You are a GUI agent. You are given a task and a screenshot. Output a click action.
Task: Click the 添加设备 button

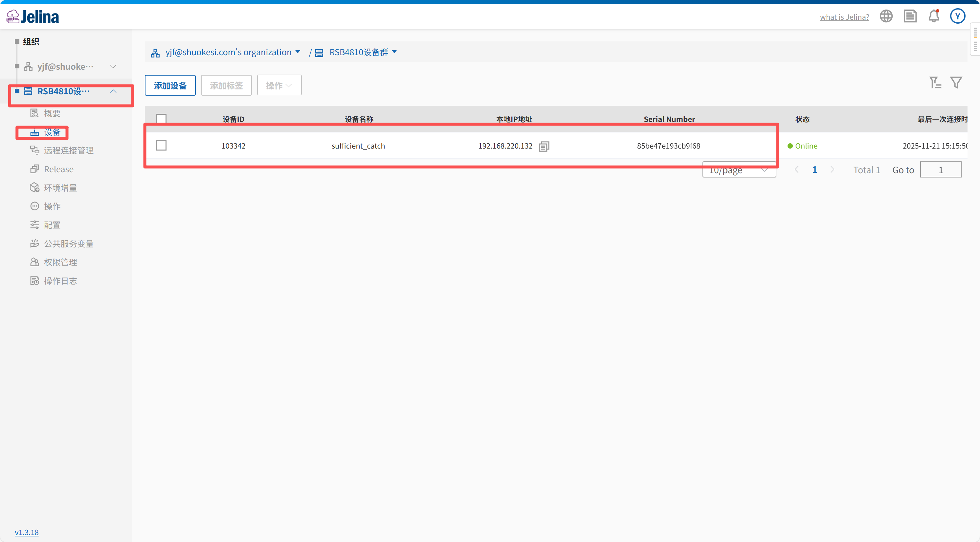170,85
